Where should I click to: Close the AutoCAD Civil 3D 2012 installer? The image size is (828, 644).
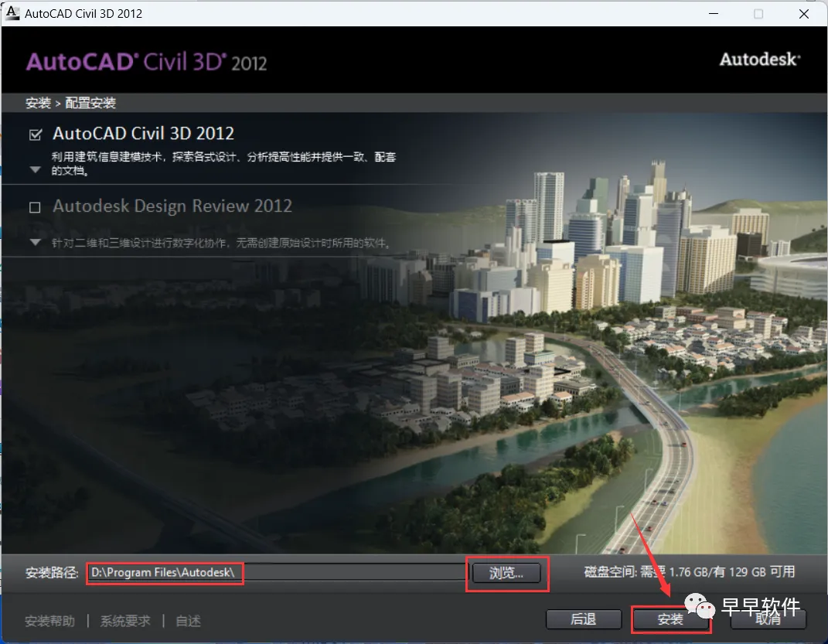click(x=804, y=14)
